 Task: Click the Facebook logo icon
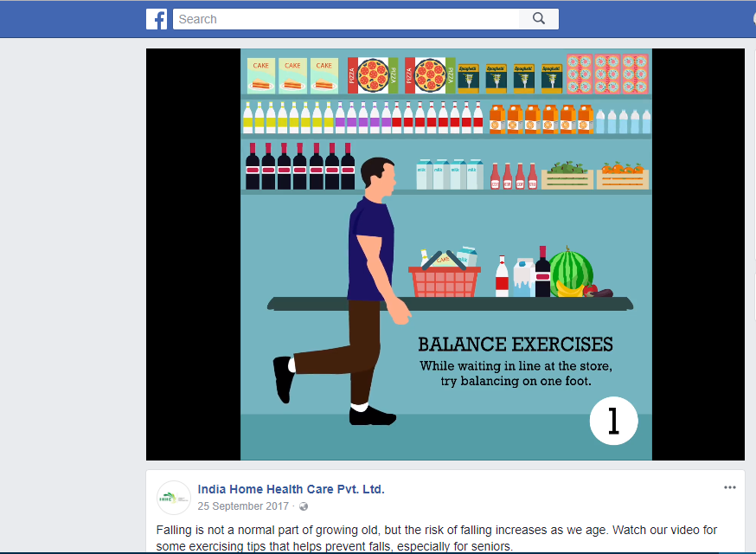[157, 19]
